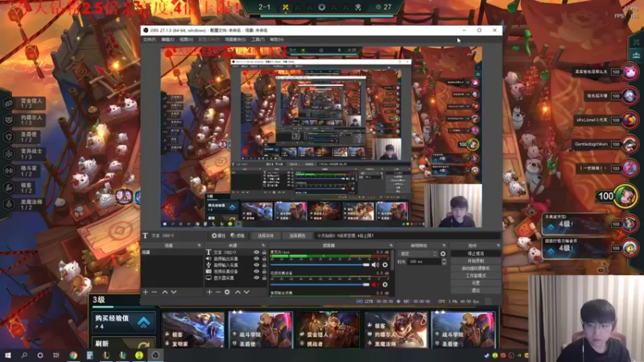Move scene up with Scenes panel up arrow
This screenshot has height=362, width=644.
(165, 292)
